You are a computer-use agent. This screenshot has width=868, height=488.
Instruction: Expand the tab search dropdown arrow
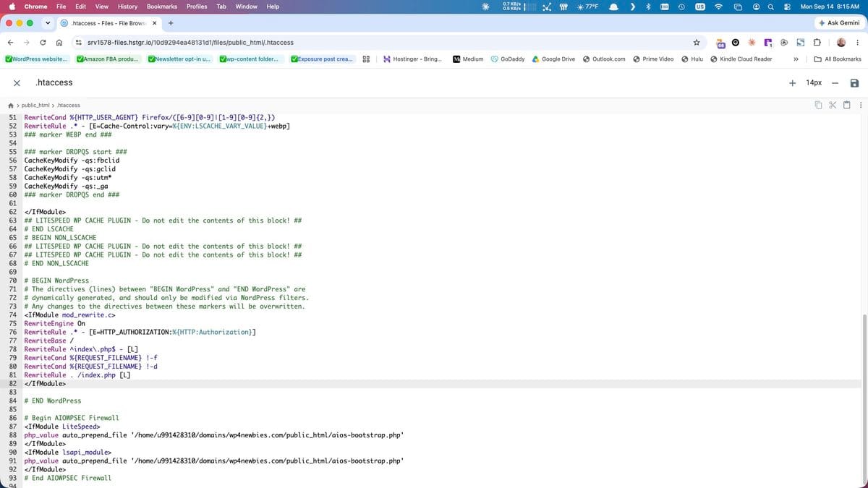[x=47, y=22]
